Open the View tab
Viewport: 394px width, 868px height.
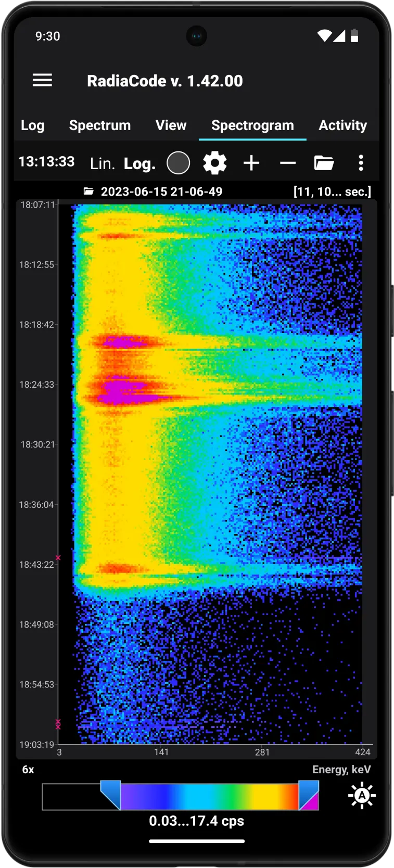[x=171, y=125]
